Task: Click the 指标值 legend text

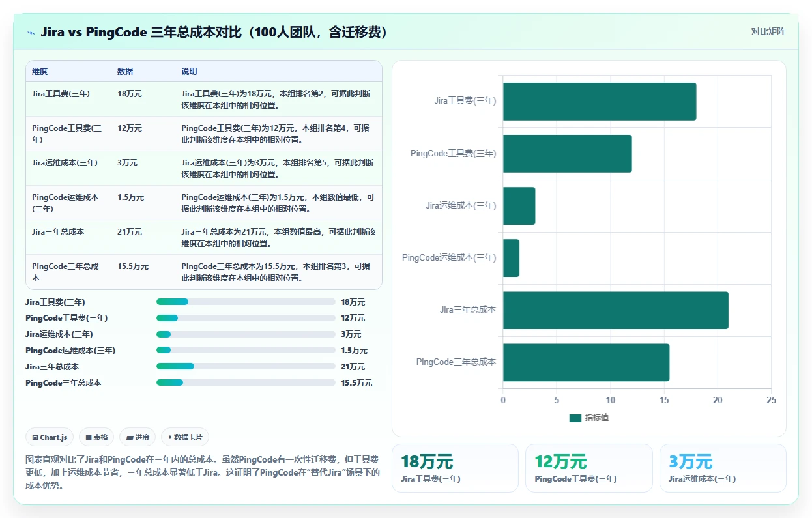Action: (x=596, y=418)
